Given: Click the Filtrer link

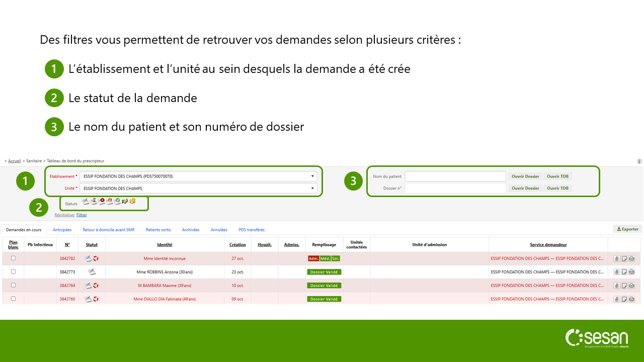Looking at the screenshot, I should point(82,215).
